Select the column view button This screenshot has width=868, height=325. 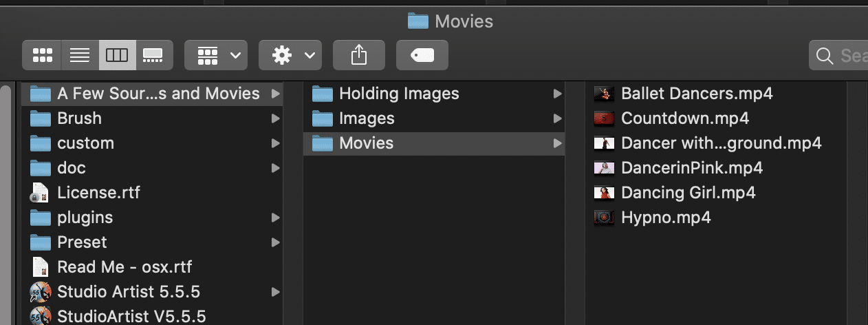(x=117, y=56)
